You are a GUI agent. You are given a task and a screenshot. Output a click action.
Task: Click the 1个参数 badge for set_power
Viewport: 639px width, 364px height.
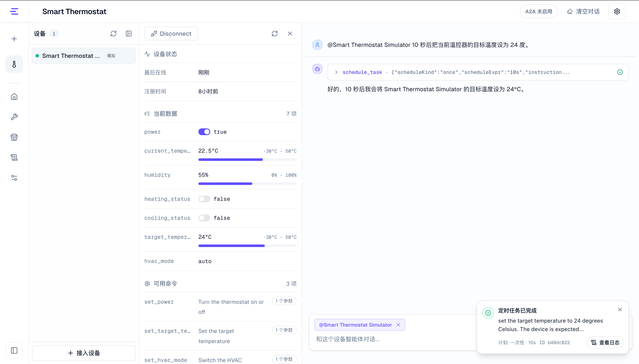tap(284, 301)
